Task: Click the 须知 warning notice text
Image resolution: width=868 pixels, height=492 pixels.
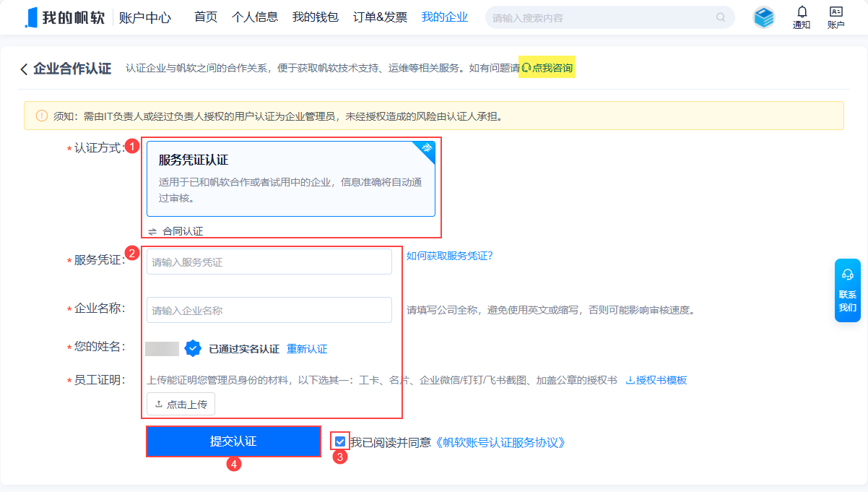Action: pyautogui.click(x=278, y=116)
